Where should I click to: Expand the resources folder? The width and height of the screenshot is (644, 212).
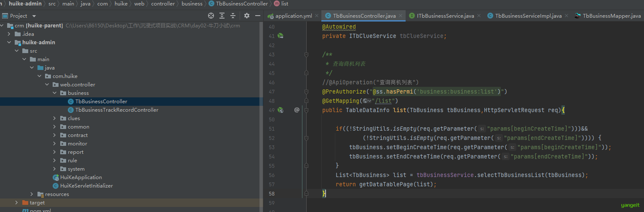pyautogui.click(x=32, y=194)
